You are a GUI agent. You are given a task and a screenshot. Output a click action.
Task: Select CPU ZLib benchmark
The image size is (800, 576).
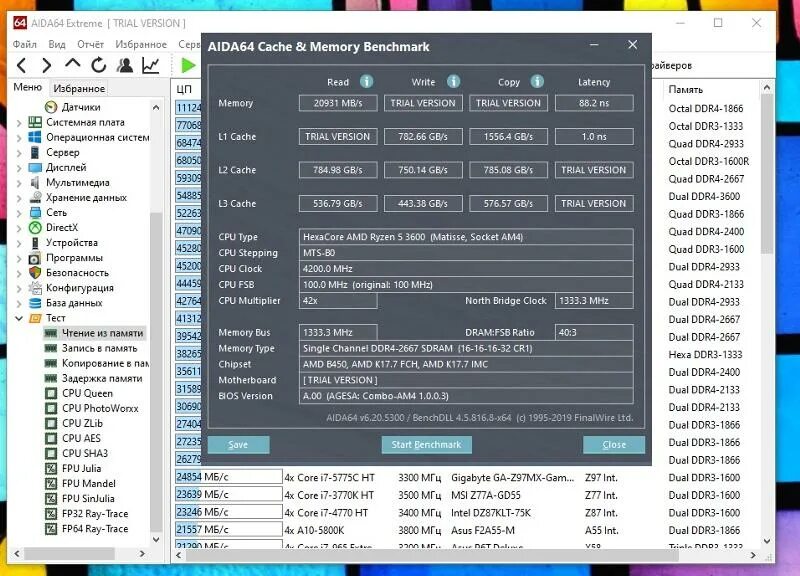tap(82, 423)
